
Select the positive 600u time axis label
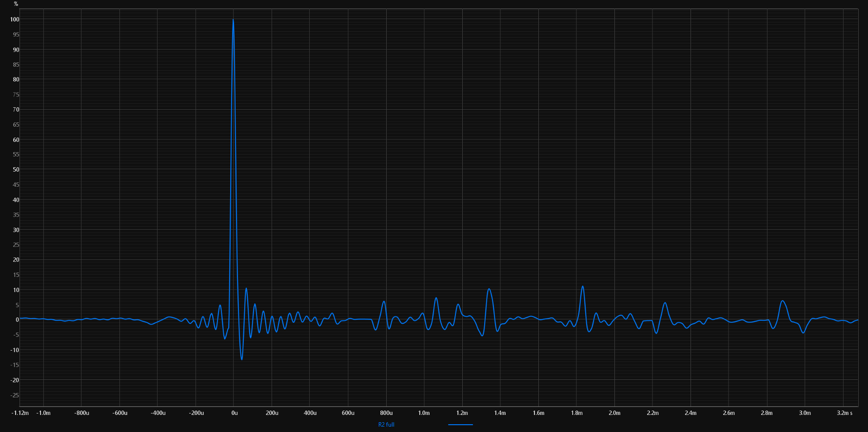(x=348, y=413)
